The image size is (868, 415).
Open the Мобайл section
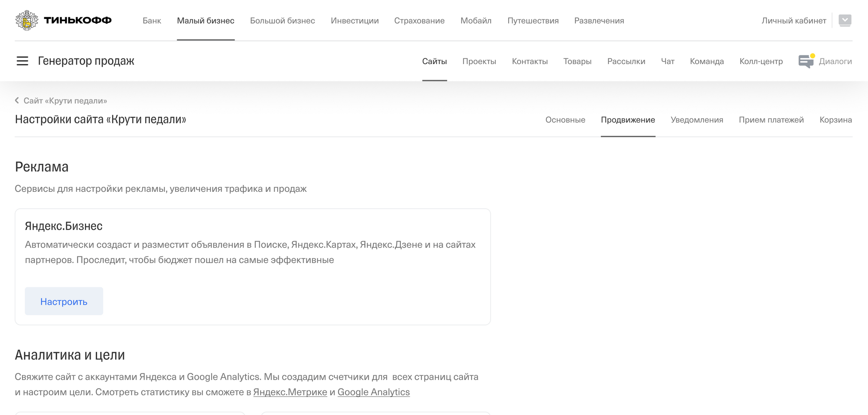coord(476,20)
